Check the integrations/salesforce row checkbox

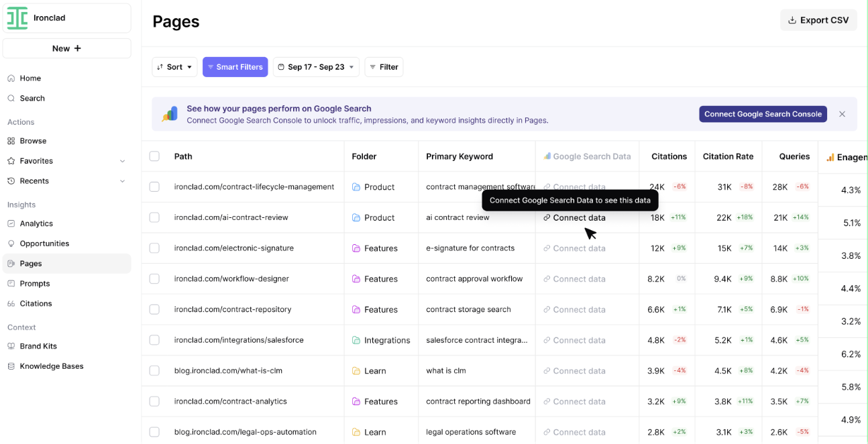click(x=154, y=340)
